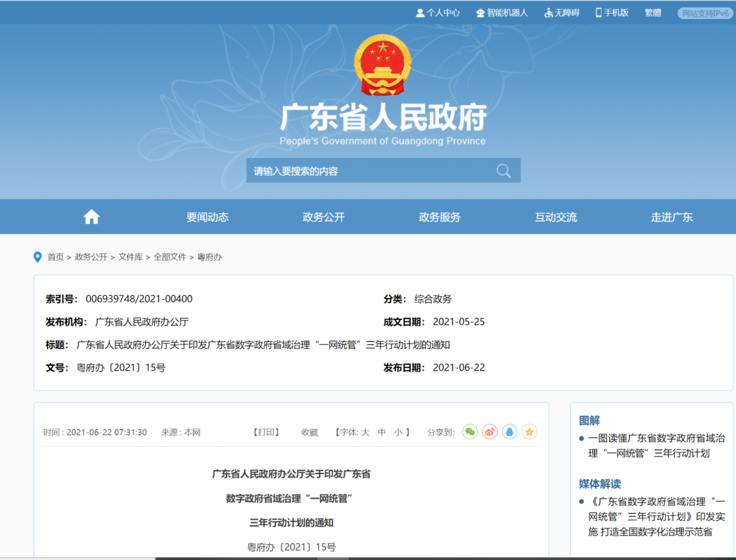Open 个人中心 personal center
This screenshot has width=736, height=560.
pyautogui.click(x=438, y=13)
